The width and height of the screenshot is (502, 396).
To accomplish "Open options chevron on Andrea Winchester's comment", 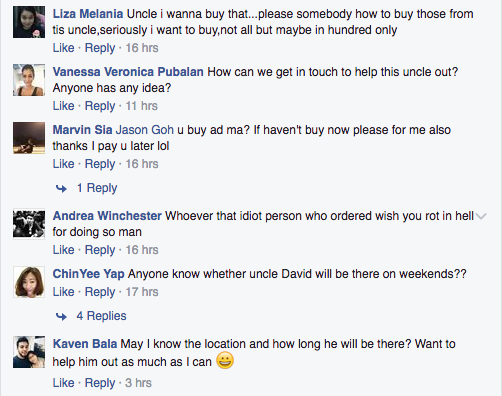I will click(x=481, y=216).
